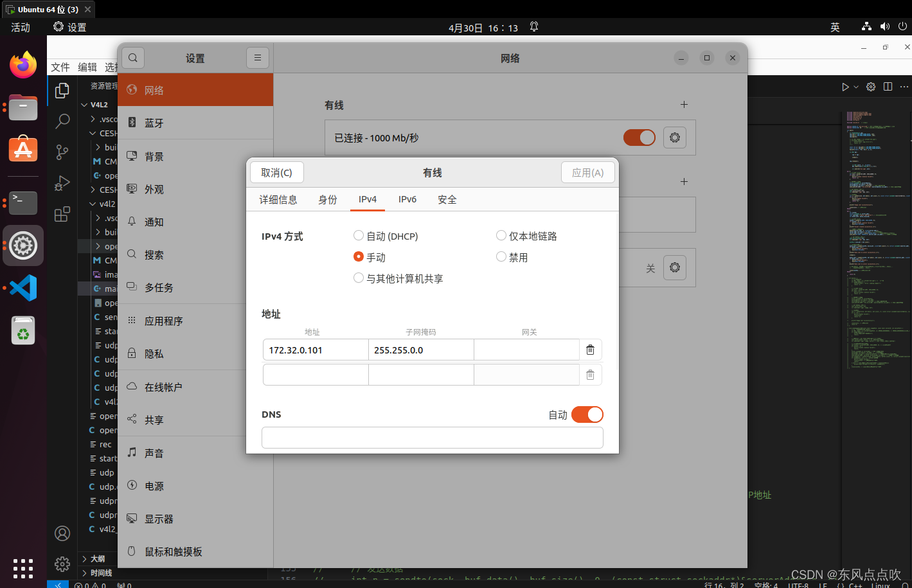The height and width of the screenshot is (588, 912).
Task: Expand the .vscode folder under V4L2
Action: tap(93, 119)
